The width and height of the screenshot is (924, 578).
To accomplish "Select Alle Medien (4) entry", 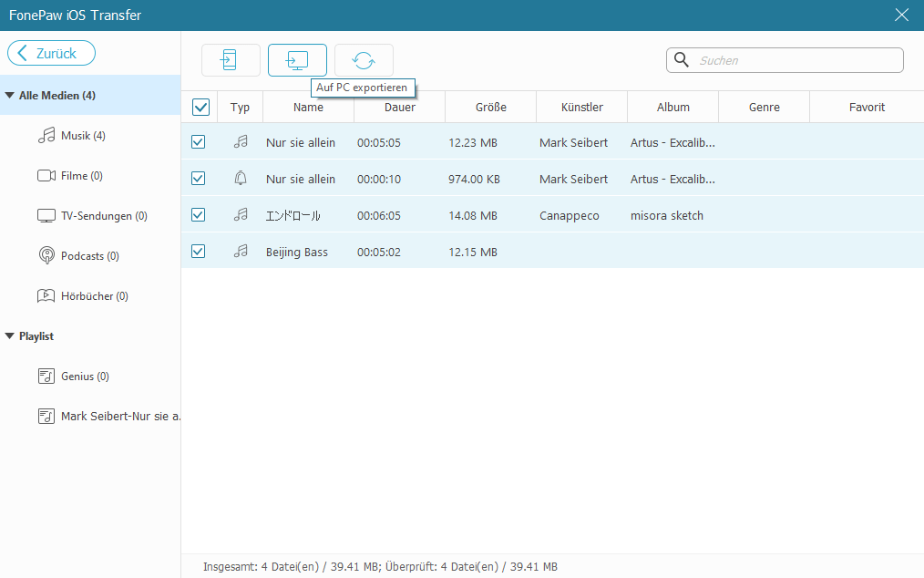I will 90,95.
